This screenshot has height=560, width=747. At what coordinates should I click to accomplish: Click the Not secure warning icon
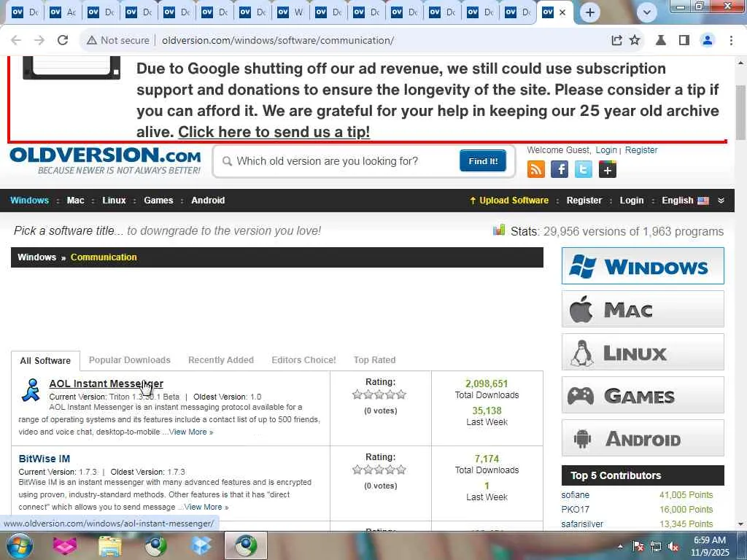coord(91,41)
